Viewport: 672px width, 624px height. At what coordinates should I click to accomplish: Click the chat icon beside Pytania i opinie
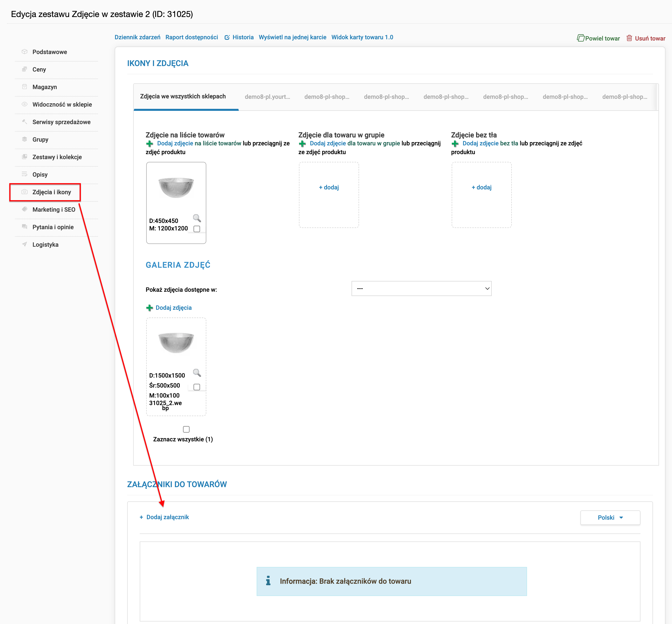[x=24, y=227]
